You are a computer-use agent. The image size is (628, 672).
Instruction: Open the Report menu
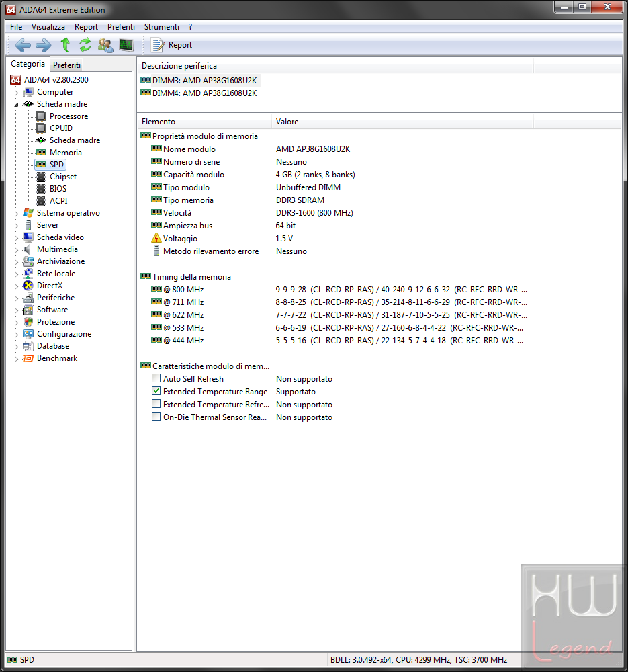point(86,27)
